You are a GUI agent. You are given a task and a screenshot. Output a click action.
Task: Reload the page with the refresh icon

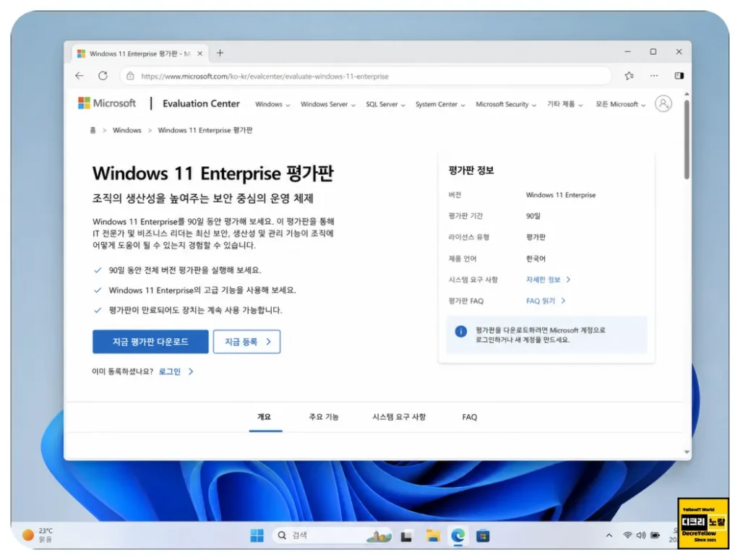click(x=103, y=76)
